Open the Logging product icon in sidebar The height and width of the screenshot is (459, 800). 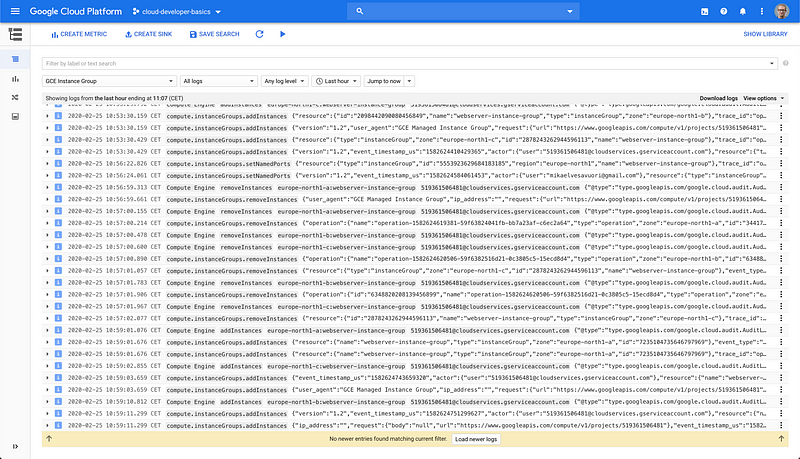(15, 34)
